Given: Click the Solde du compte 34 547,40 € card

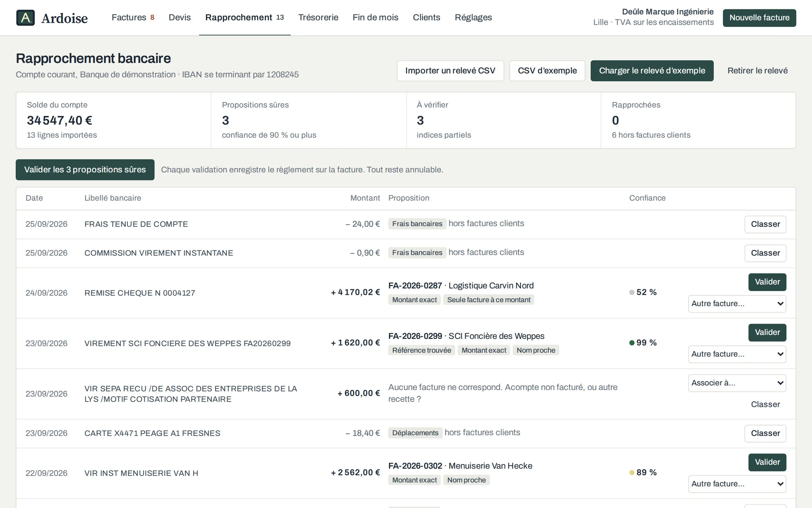Looking at the screenshot, I should coord(114,120).
